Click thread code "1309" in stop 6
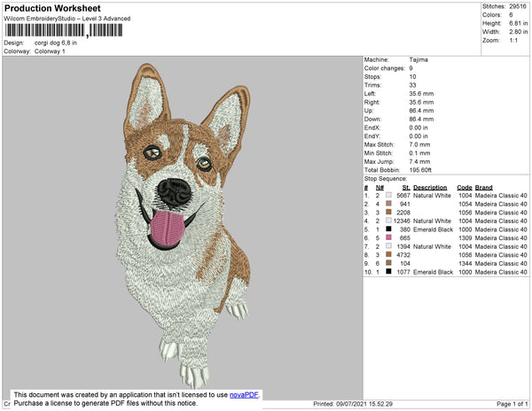532x411 pixels. tap(465, 238)
